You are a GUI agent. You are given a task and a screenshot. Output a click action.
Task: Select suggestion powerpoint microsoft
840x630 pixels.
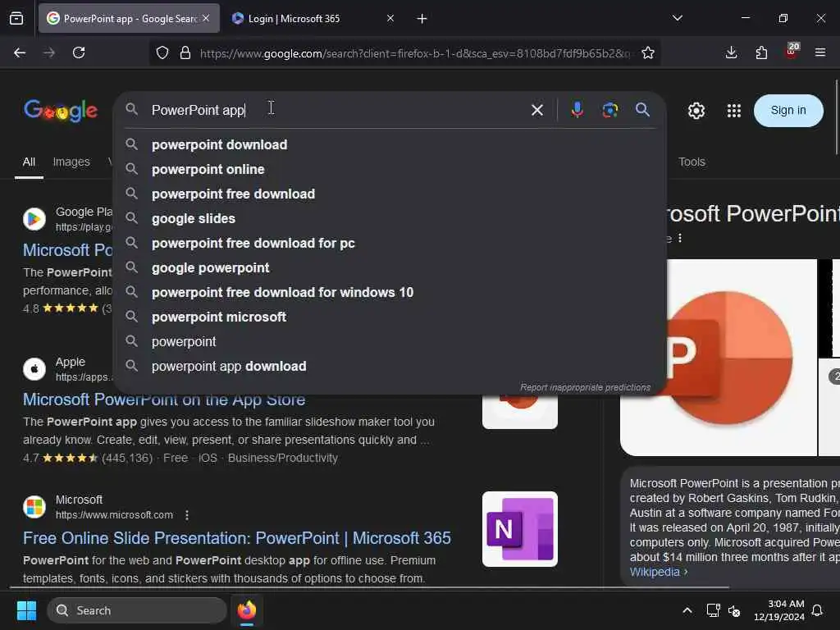click(x=390, y=317)
